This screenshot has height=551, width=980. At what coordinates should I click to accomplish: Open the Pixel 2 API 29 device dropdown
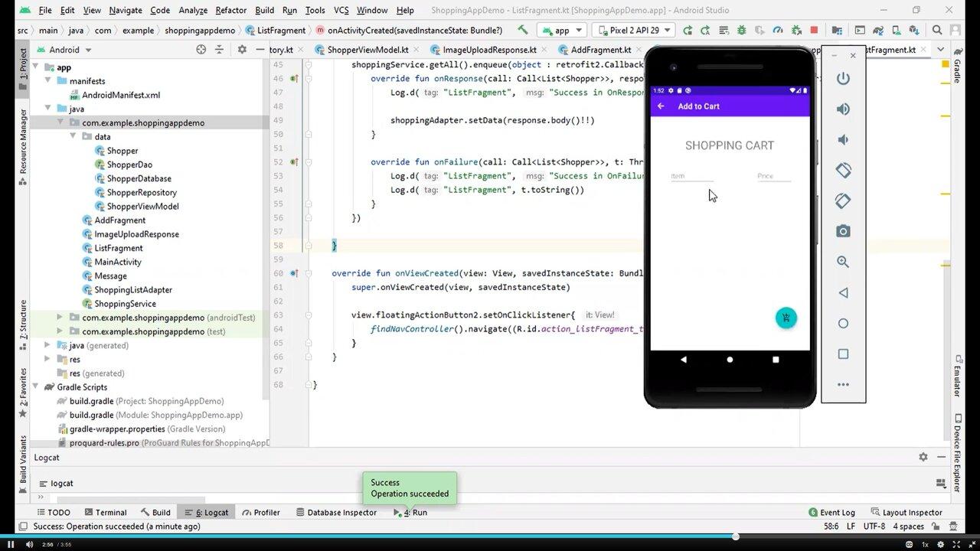(x=634, y=31)
